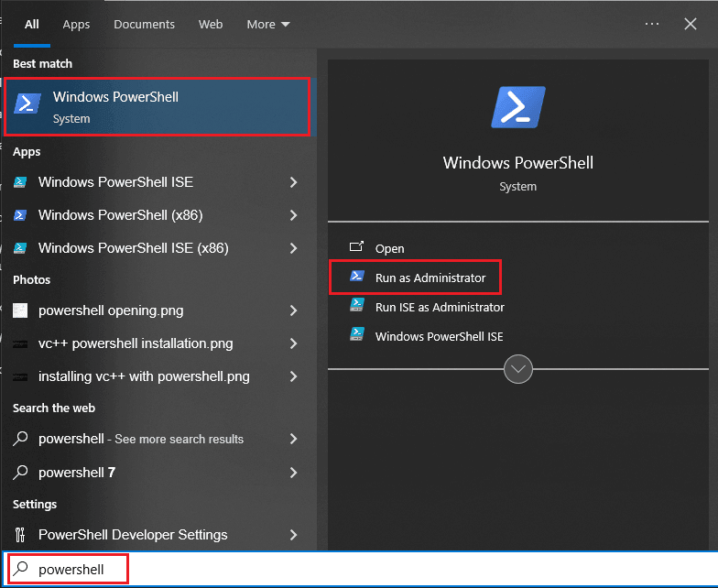This screenshot has height=588, width=718.
Task: Expand powershell 7 suggestion chevron
Action: 293,473
